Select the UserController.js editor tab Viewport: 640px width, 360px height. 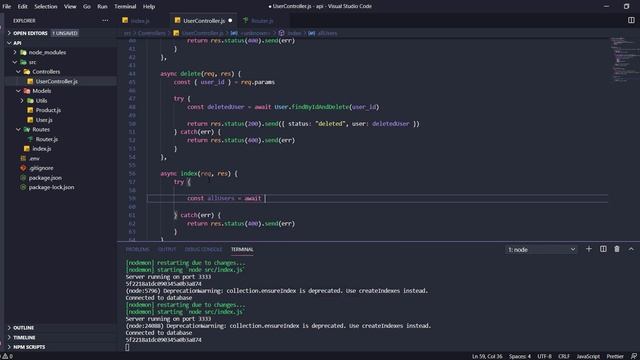pos(203,20)
